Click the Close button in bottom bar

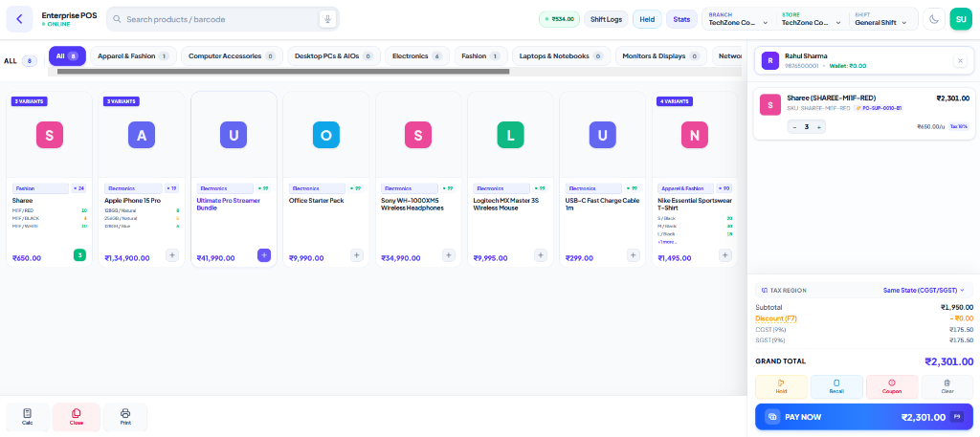click(x=77, y=416)
